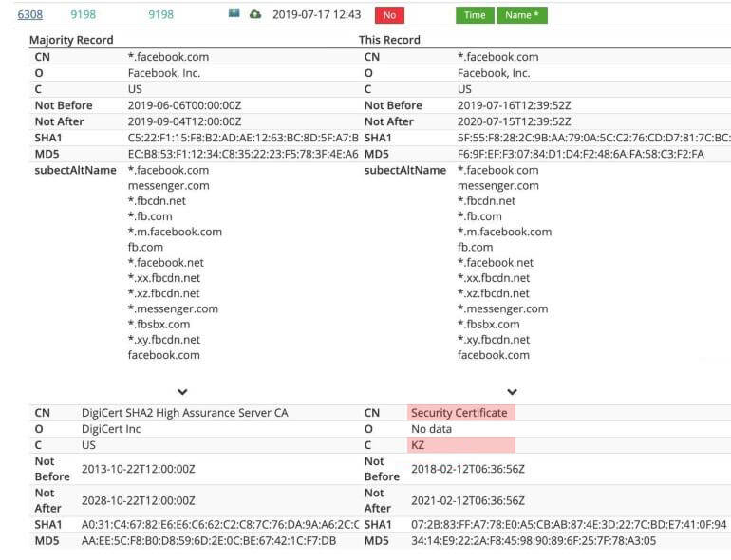Select highlighted Security Certificate cell
The image size is (731, 560).
[x=461, y=413]
